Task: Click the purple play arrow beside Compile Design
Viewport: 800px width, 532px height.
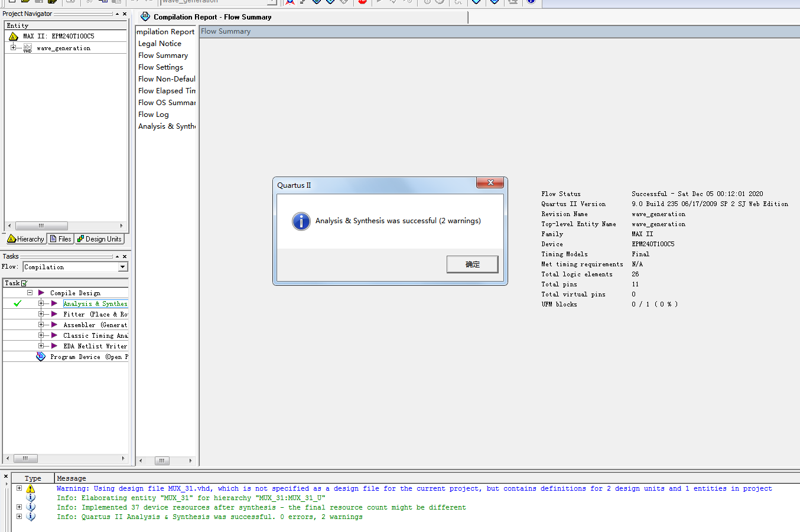Action: point(41,293)
